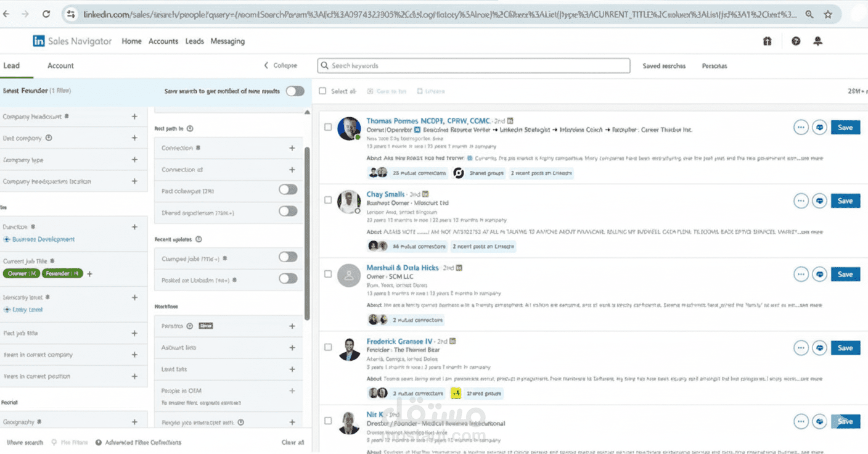Enable the Posted on LinkedIn toggle
This screenshot has height=454, width=868.
click(x=288, y=279)
